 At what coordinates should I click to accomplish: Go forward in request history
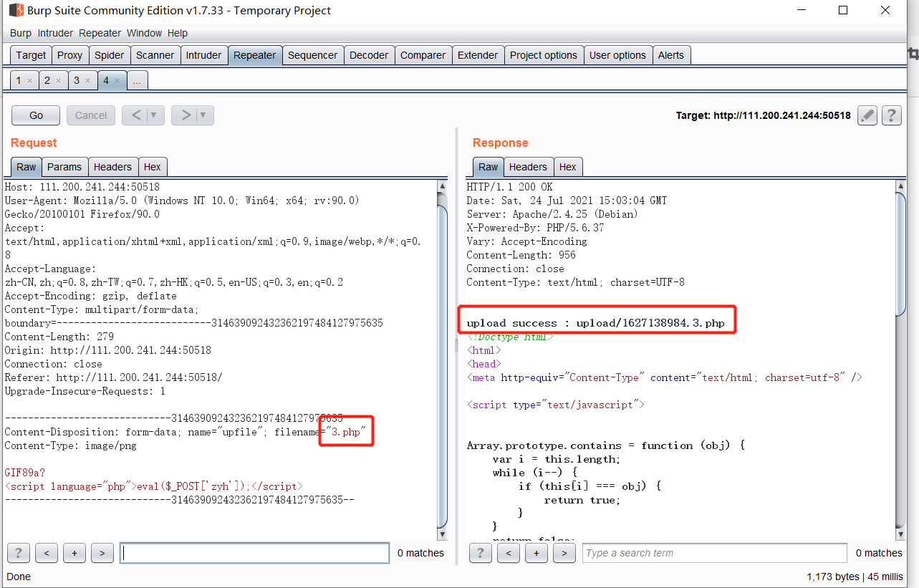185,115
